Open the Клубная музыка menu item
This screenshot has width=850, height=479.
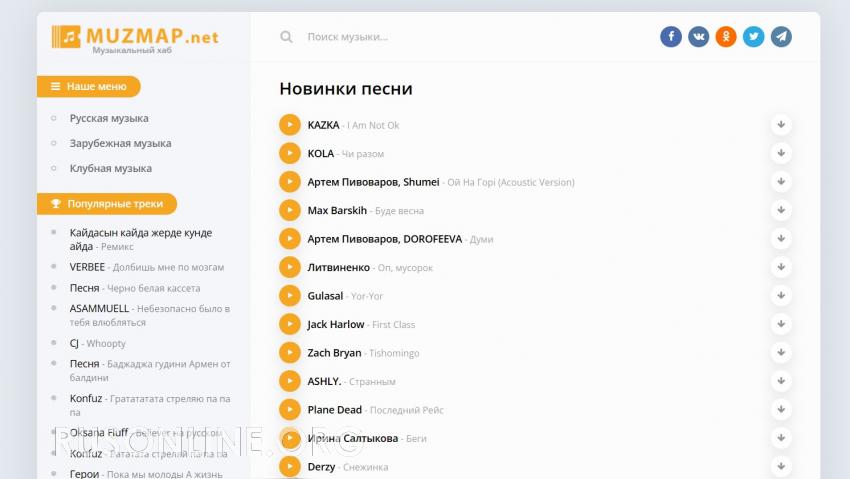(111, 168)
